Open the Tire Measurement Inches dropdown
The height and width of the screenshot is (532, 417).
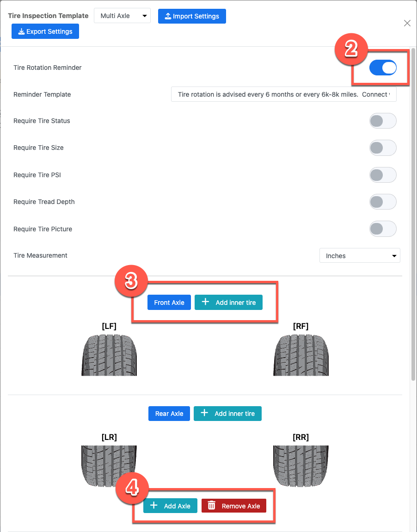pyautogui.click(x=360, y=255)
